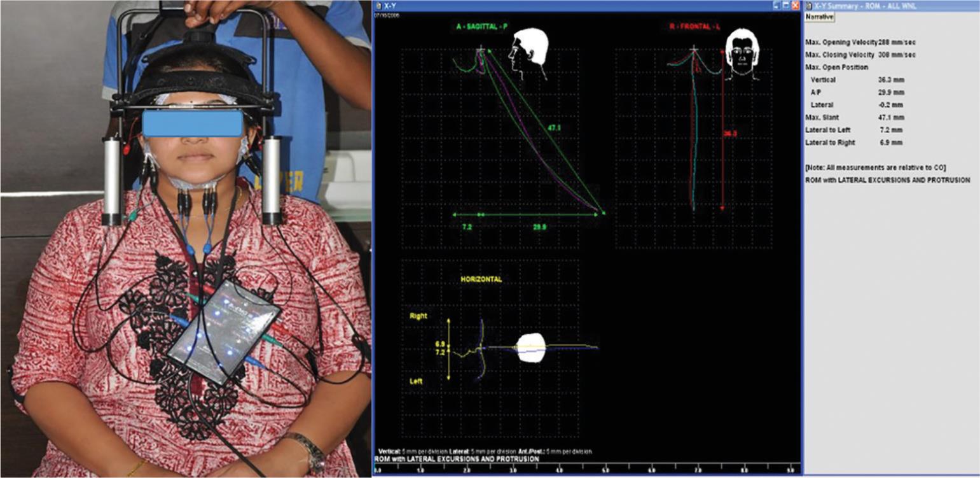Open the Narrative tab
980x478 pixels.
click(x=820, y=16)
